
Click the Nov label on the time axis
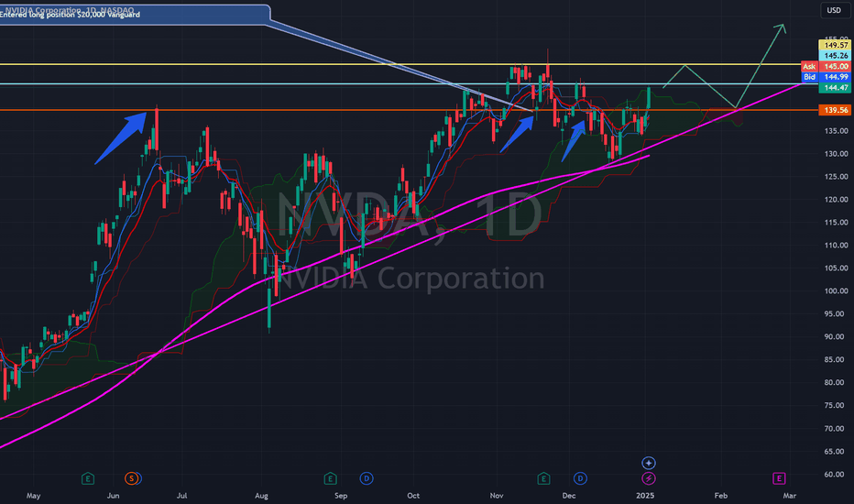pyautogui.click(x=496, y=496)
